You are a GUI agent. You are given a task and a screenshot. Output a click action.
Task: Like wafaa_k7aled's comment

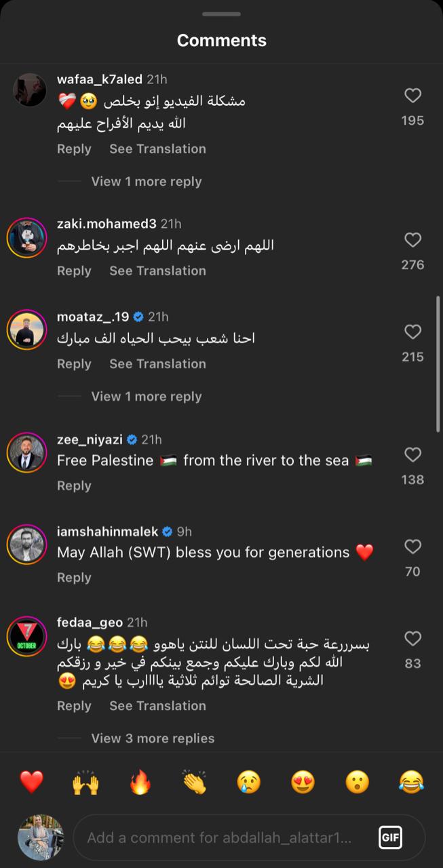[412, 96]
